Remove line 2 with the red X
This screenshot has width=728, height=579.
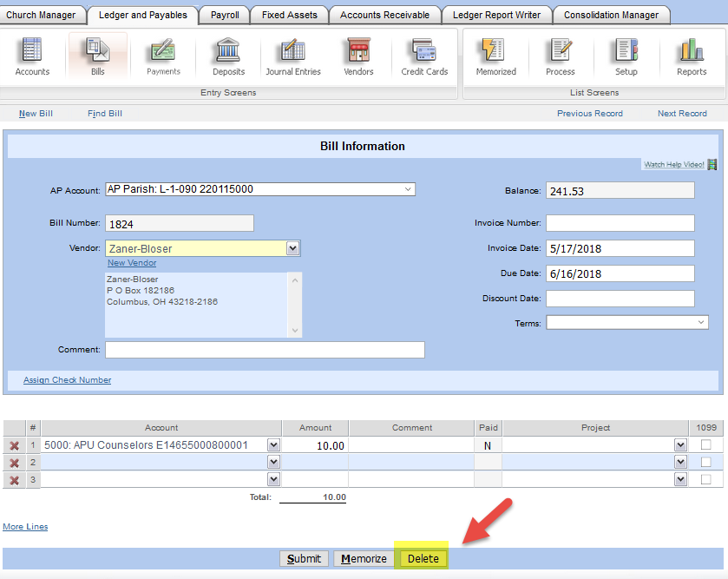pos(15,463)
